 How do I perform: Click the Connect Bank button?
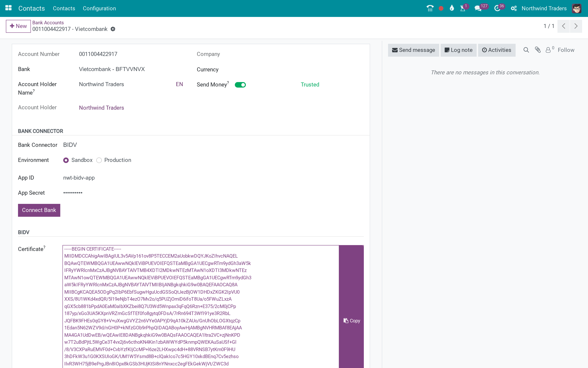[39, 210]
